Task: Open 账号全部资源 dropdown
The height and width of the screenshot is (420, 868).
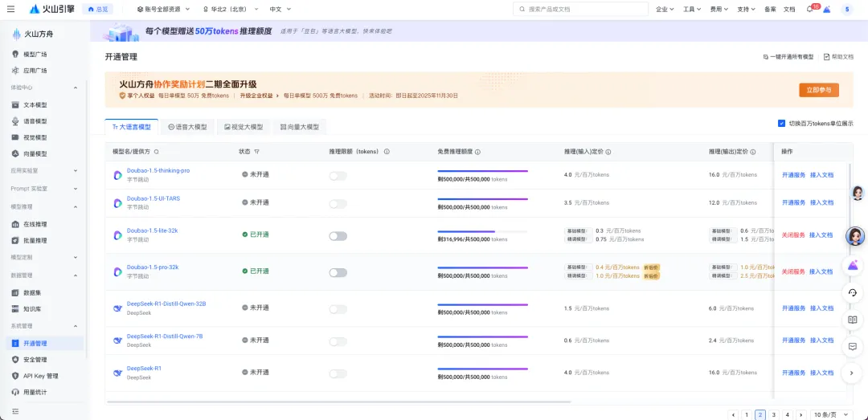Action: [164, 10]
